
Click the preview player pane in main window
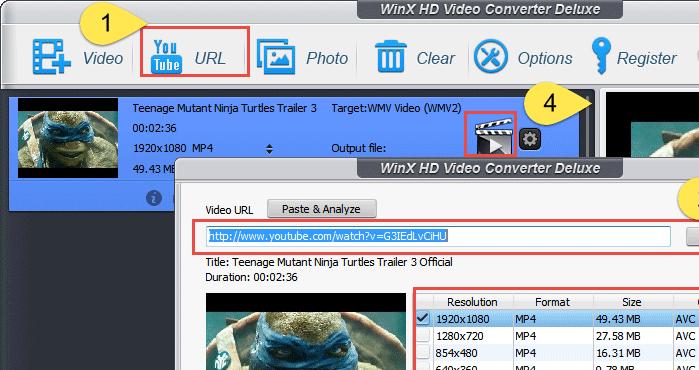click(652, 124)
